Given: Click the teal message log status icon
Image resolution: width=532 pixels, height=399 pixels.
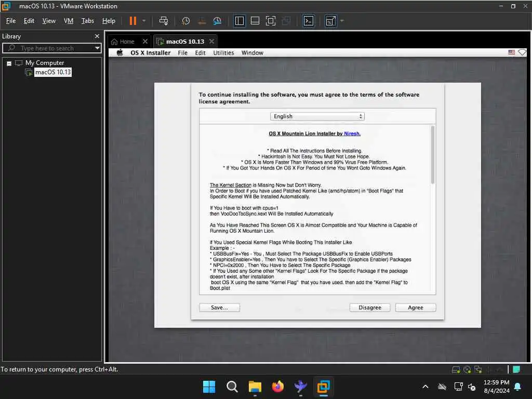Looking at the screenshot, I should [516, 369].
